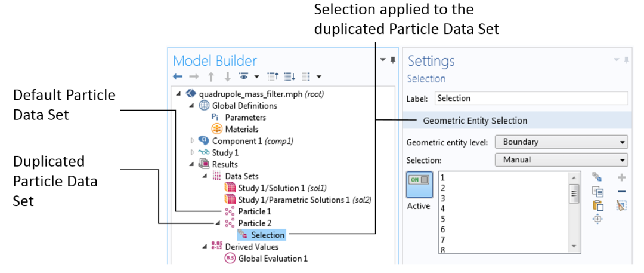Viewport: 644px width, 273px height.
Task: Click the Show eye icon in toolbar
Action: 243,76
